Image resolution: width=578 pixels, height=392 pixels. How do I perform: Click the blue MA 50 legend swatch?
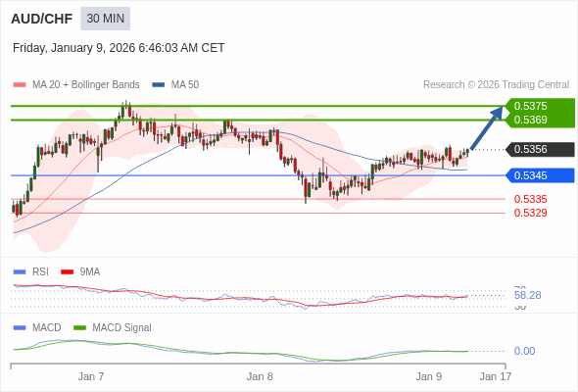(159, 85)
